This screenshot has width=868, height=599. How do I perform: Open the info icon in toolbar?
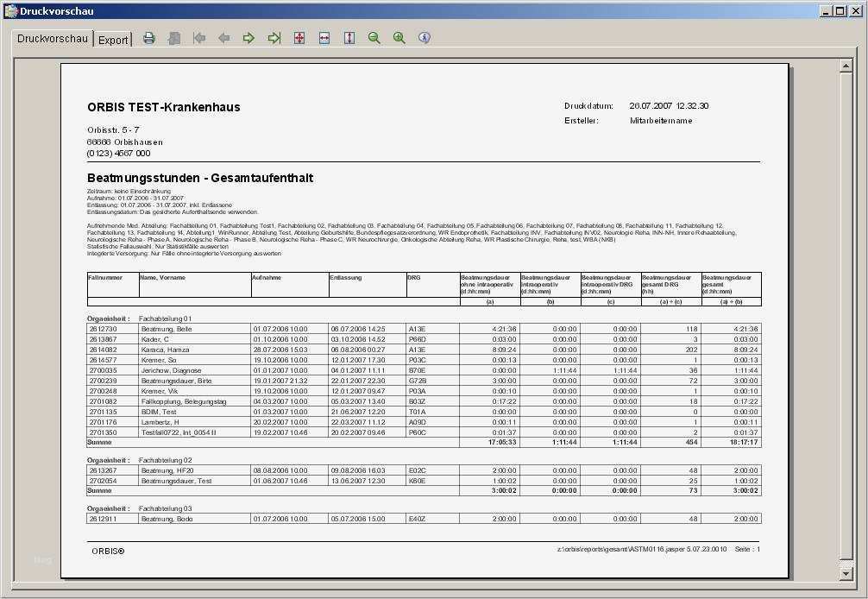point(424,38)
